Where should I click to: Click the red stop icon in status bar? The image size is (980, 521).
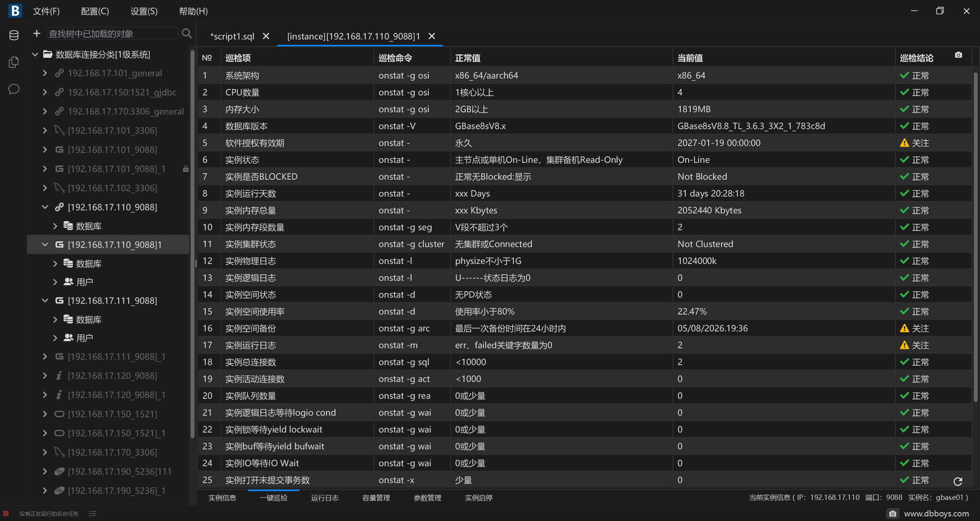(x=6, y=513)
